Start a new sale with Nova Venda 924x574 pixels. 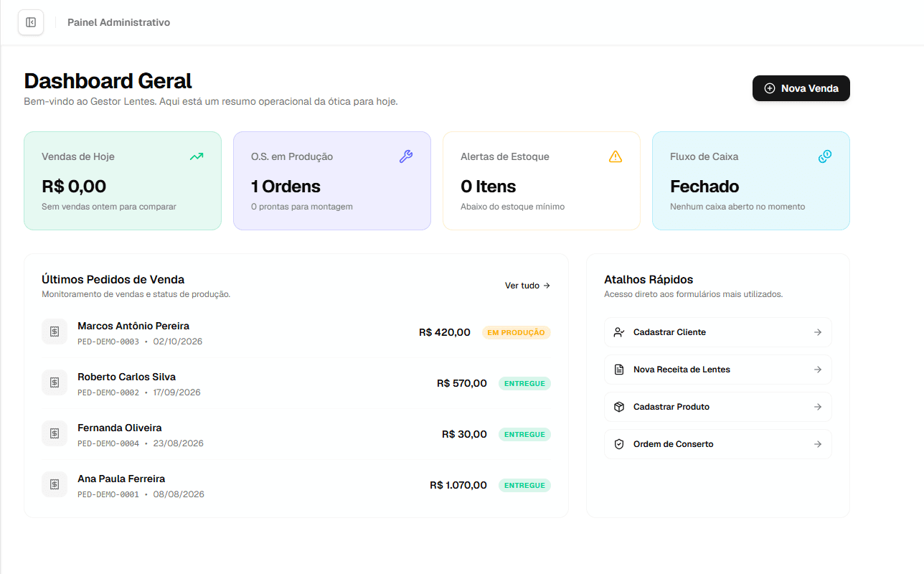[x=801, y=88]
